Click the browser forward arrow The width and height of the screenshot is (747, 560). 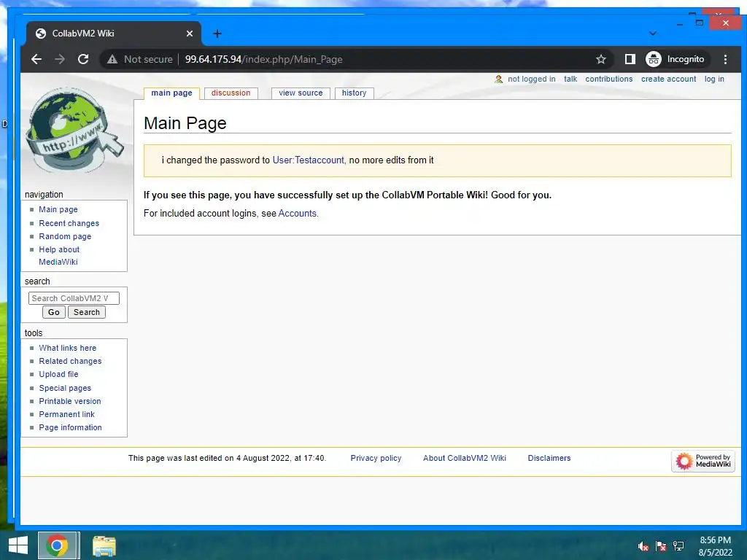(60, 59)
